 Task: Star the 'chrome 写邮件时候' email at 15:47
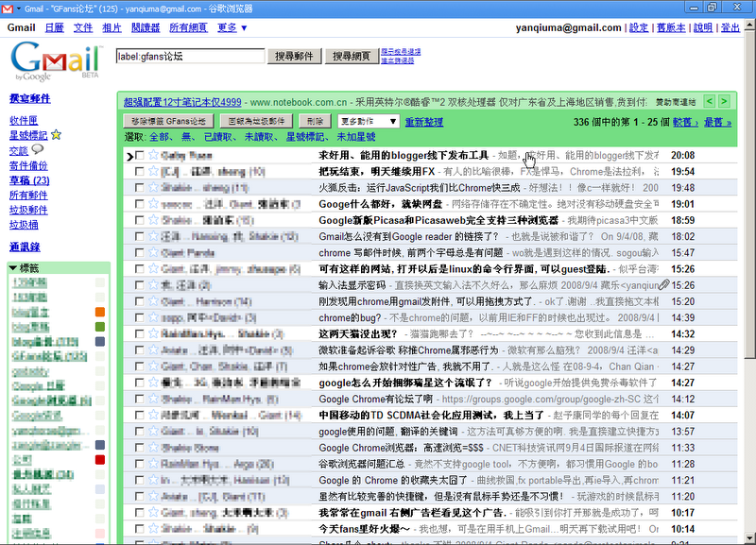pyautogui.click(x=153, y=252)
